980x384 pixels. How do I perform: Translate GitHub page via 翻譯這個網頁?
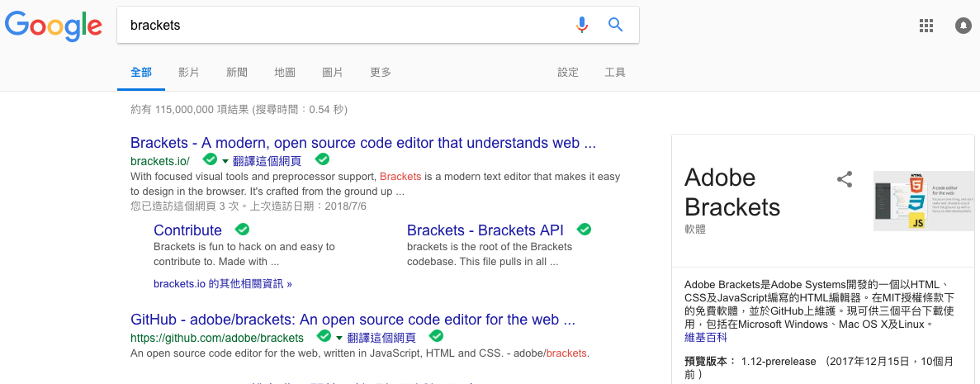coord(382,339)
